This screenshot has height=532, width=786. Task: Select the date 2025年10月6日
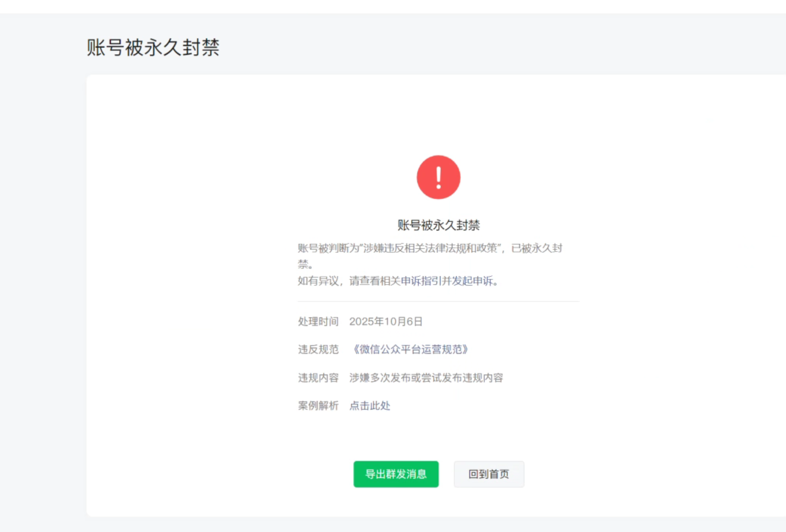tap(386, 321)
